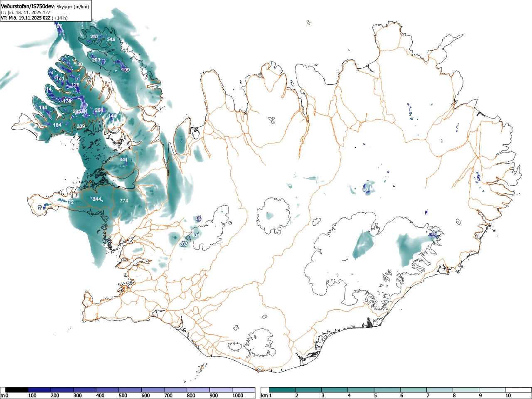Click the dark blue 100–200 m legend swatch
This screenshot has width=532, height=399.
point(39,390)
